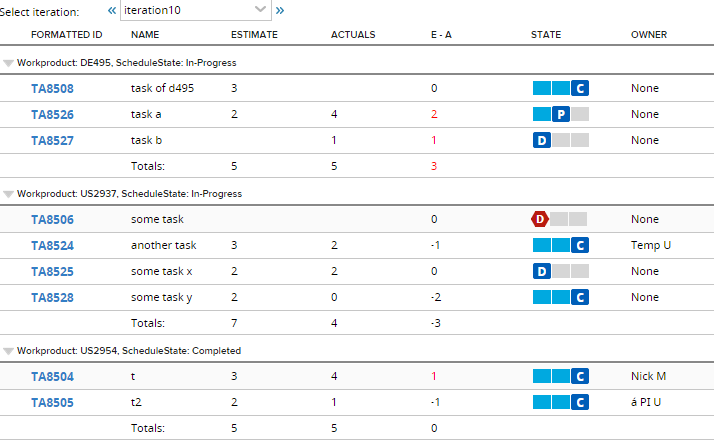The height and width of the screenshot is (444, 714).
Task: Select name cell 'task of d495'
Action: (x=163, y=88)
